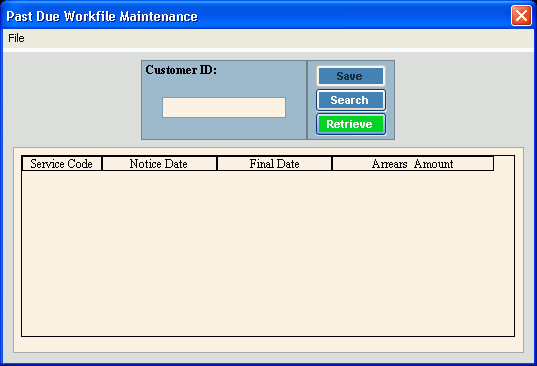Click divider between Service Code and Notice Date

pyautogui.click(x=102, y=164)
